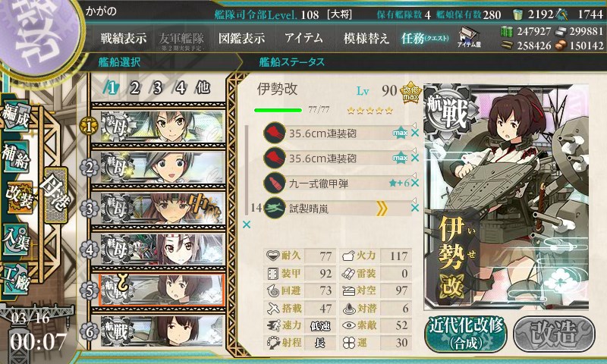The image size is (607, 364).
Task: Click the 近代化改修 modernization button
Action: 466,334
